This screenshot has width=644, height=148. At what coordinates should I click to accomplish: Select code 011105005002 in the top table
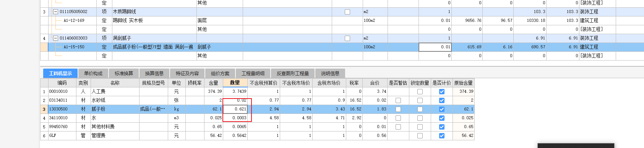73,12
